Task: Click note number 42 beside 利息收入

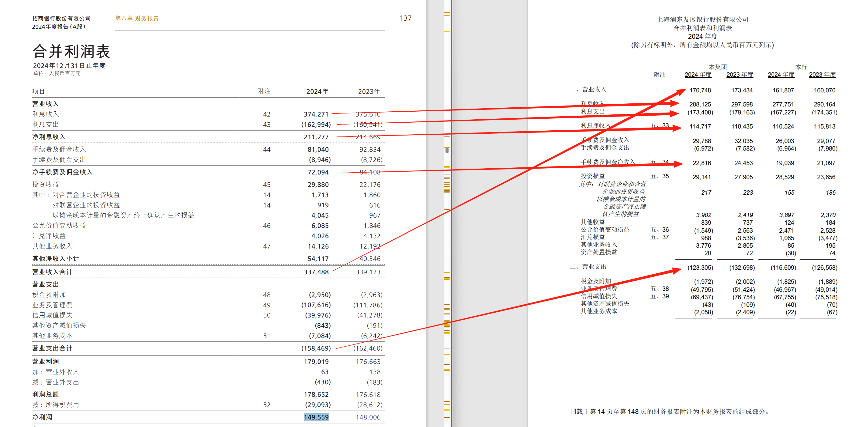Action: (x=267, y=114)
